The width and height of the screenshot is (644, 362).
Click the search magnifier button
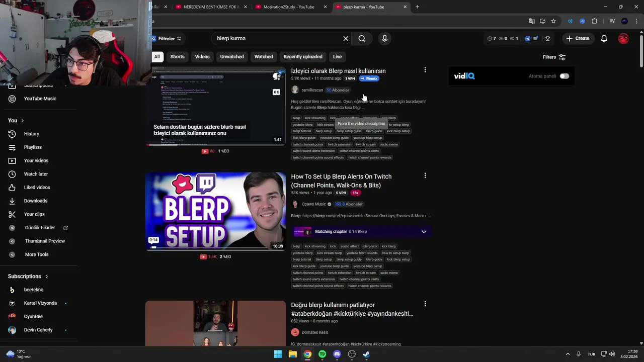click(x=362, y=39)
